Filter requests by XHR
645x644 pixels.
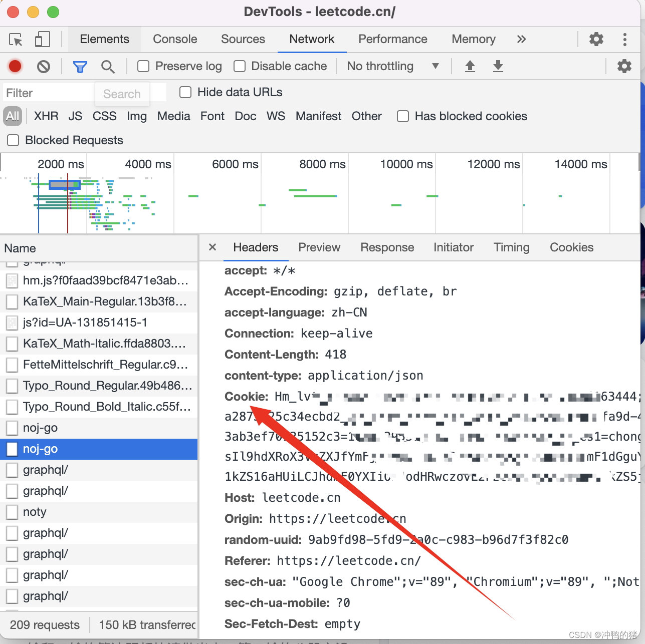pyautogui.click(x=46, y=116)
